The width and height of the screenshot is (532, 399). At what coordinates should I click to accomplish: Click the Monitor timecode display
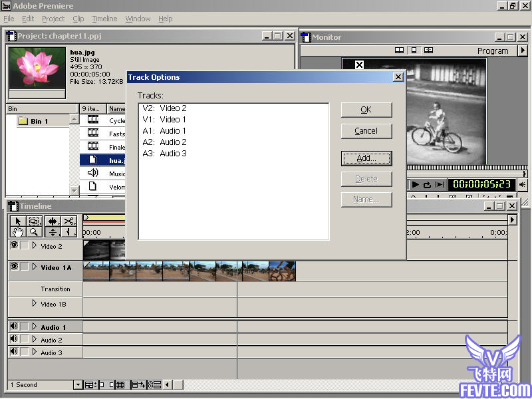(481, 185)
